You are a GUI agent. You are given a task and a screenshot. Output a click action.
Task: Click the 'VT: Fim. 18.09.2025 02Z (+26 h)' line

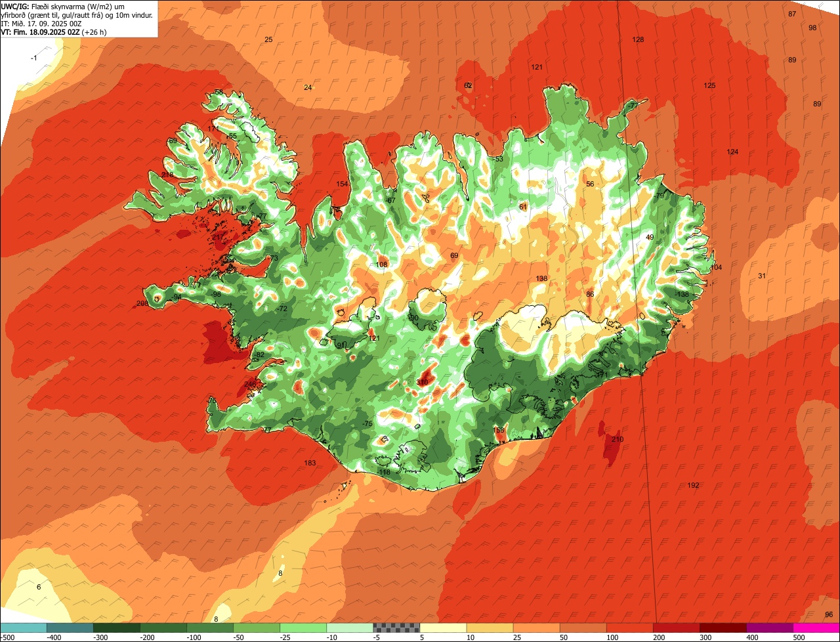(54, 32)
